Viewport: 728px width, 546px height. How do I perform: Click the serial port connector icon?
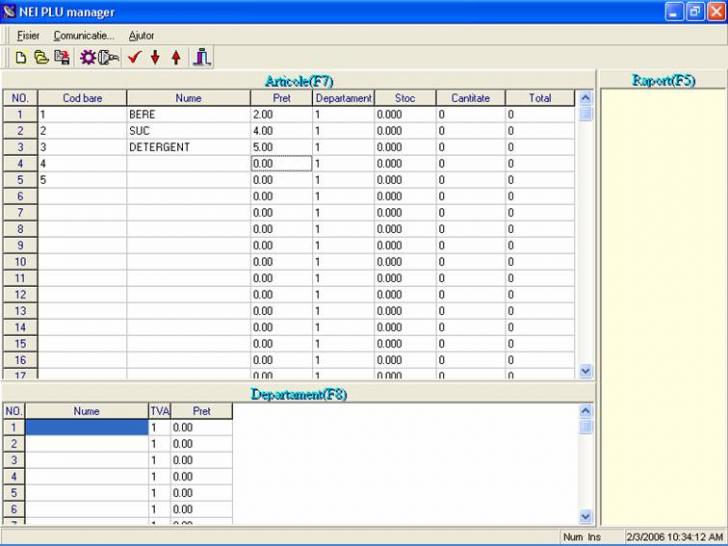109,57
